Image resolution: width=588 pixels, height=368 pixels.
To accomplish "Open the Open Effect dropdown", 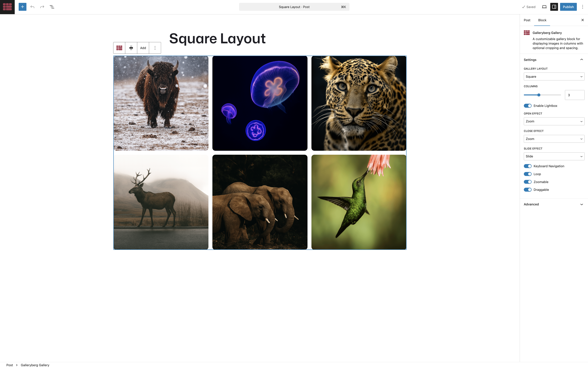I will 554,121.
